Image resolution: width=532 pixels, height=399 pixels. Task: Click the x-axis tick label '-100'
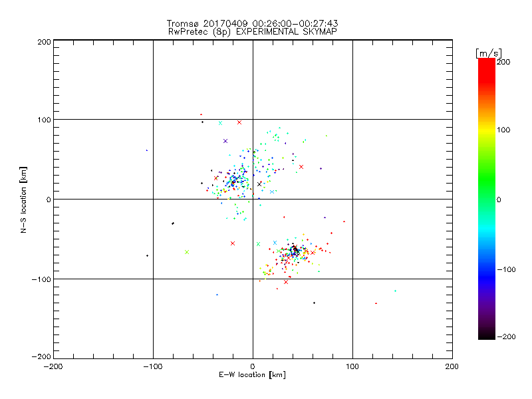tap(153, 366)
